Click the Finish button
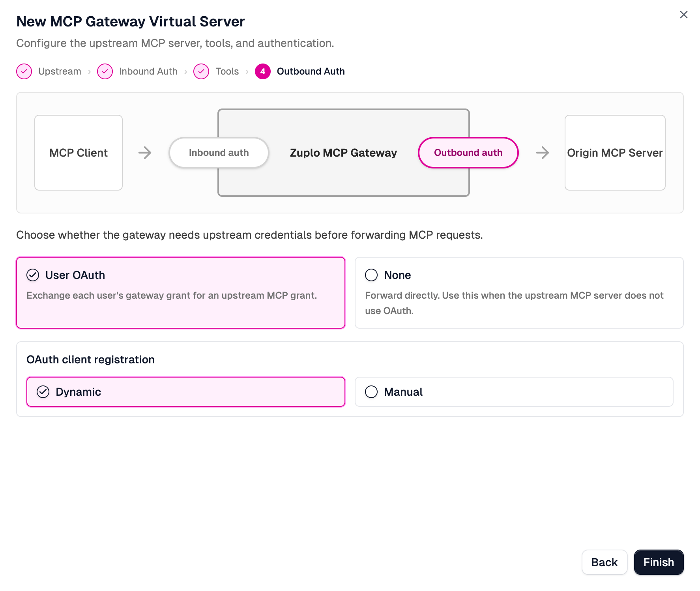Viewport: 700px width, 591px height. [659, 562]
